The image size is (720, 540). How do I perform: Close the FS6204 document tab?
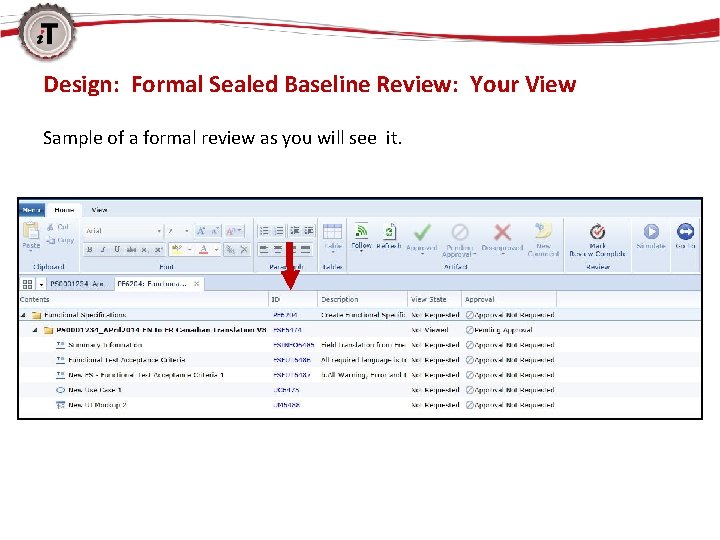(197, 284)
